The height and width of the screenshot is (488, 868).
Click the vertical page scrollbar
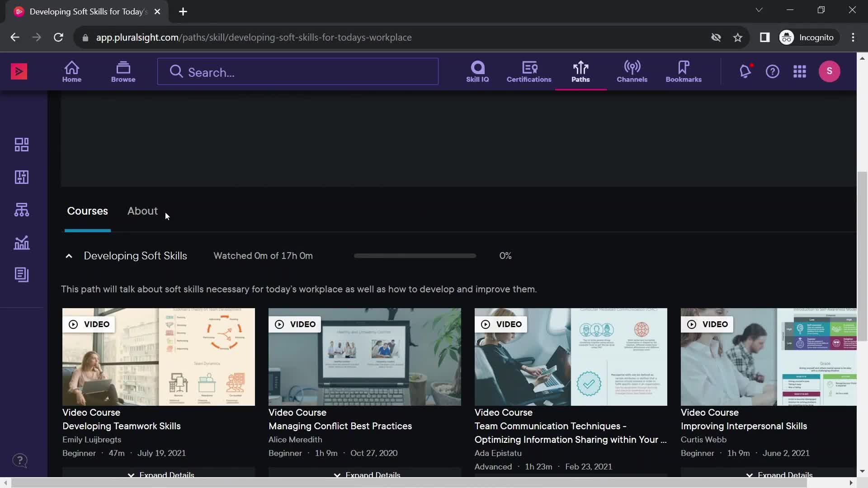(862, 256)
